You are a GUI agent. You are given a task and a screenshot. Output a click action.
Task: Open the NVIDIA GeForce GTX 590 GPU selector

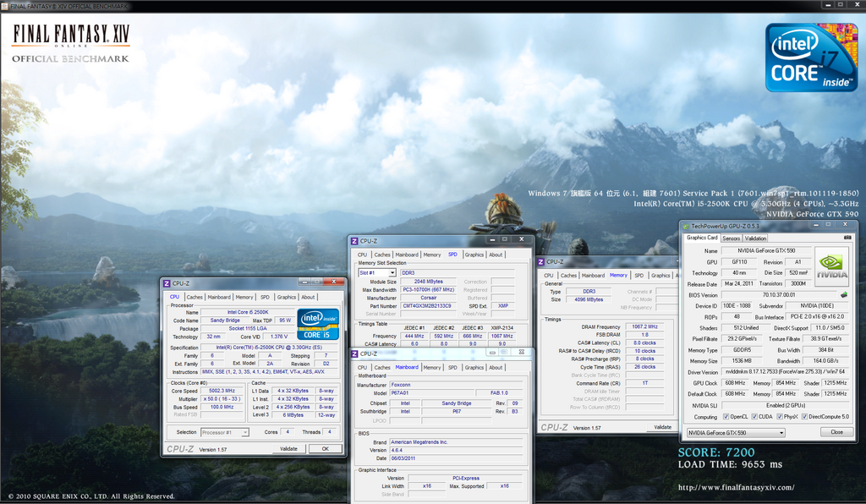[x=736, y=433]
